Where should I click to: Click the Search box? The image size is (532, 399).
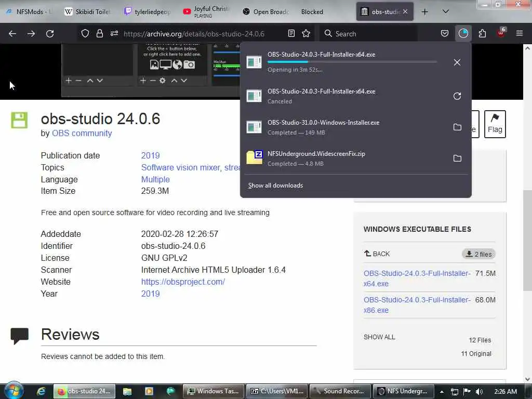(x=368, y=34)
